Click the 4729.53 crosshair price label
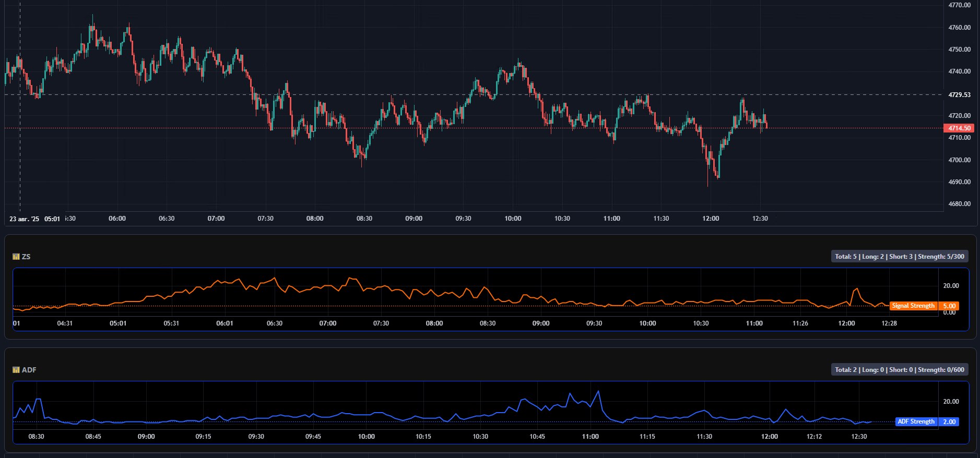Screen dimensions: 980x458 tap(959, 95)
